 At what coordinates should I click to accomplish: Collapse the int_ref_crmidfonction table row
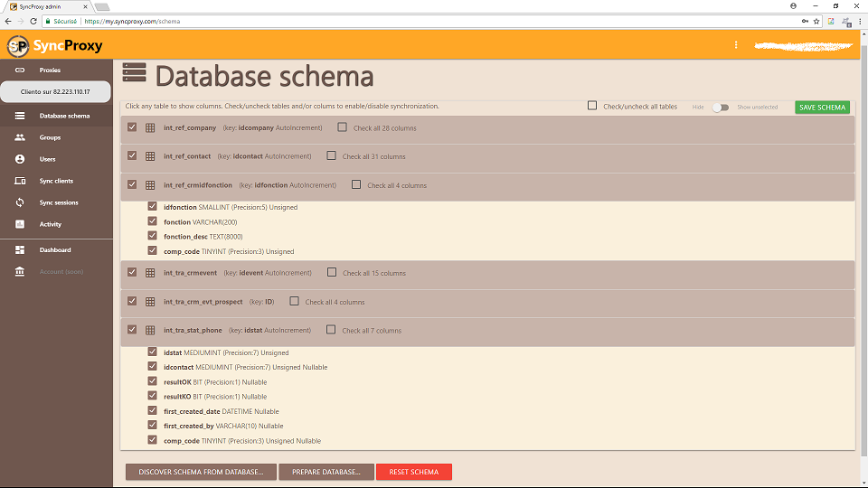coord(487,185)
